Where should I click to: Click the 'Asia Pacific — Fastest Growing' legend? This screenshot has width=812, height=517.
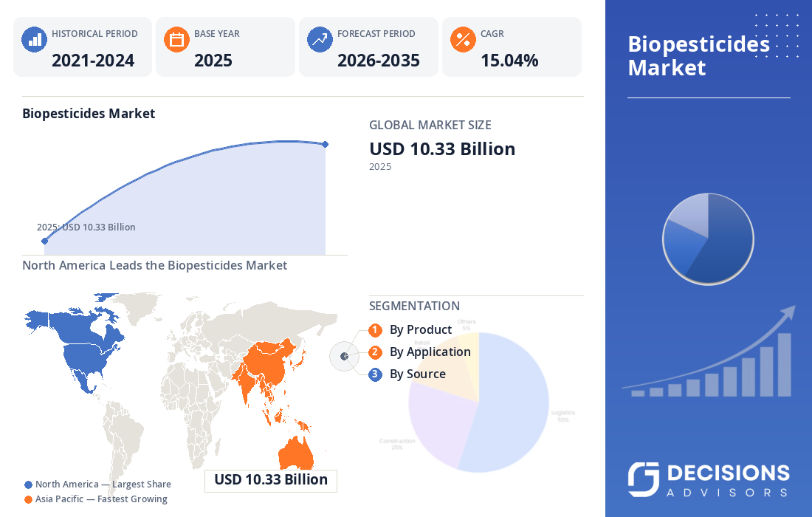click(x=101, y=499)
